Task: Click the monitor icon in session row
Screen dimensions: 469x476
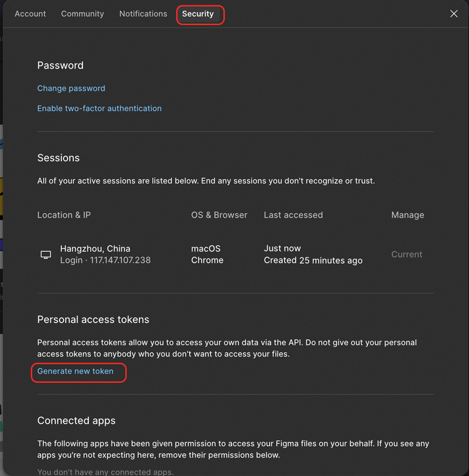Action: point(46,255)
